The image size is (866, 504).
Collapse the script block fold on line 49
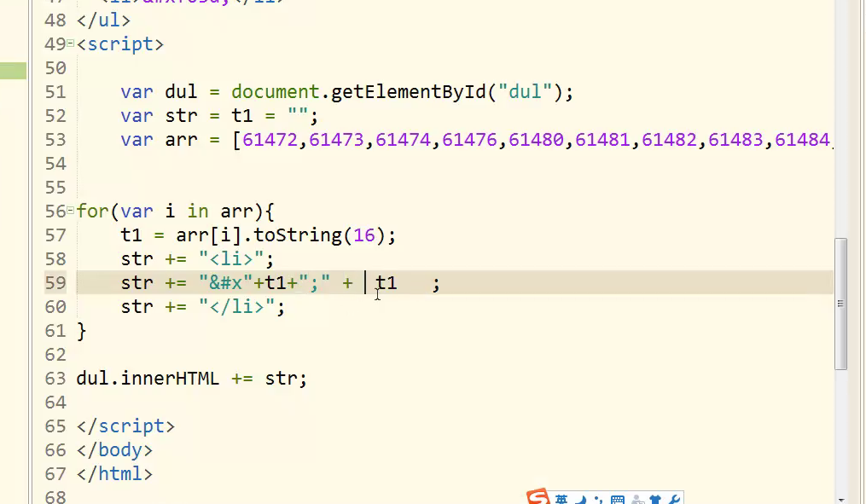point(70,43)
